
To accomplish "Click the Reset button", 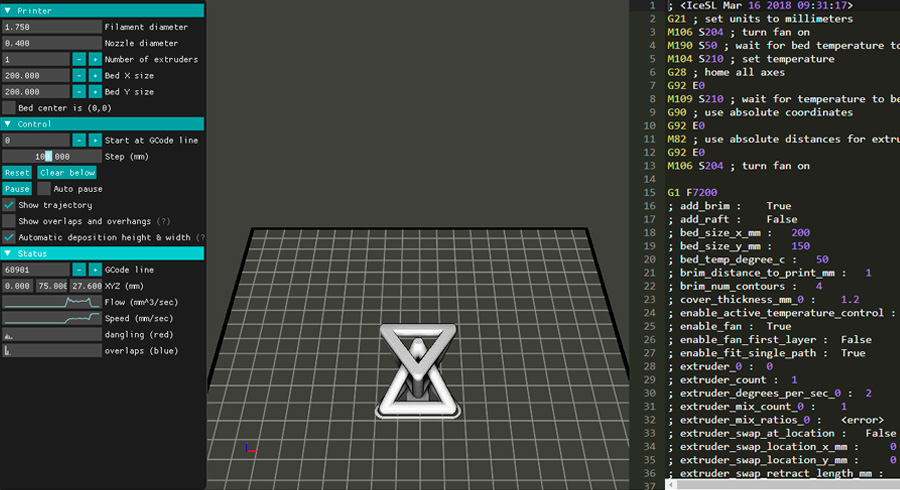I will coord(17,172).
